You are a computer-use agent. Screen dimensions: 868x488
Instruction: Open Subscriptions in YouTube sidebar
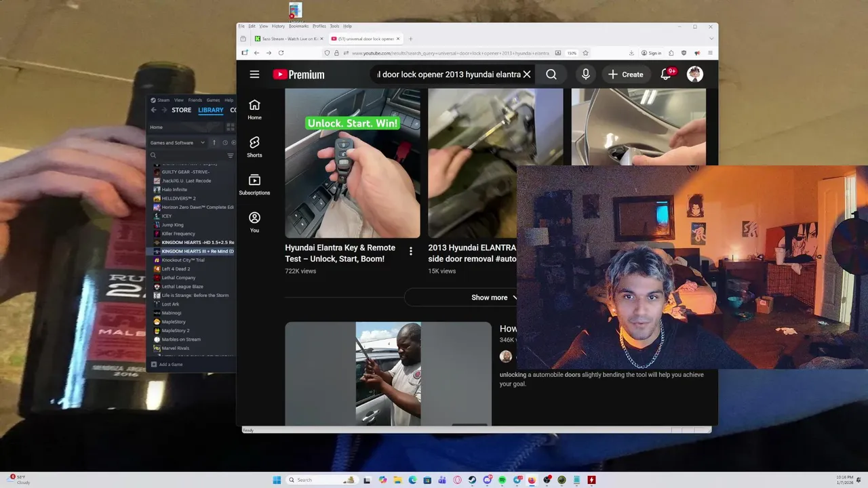[x=254, y=184]
